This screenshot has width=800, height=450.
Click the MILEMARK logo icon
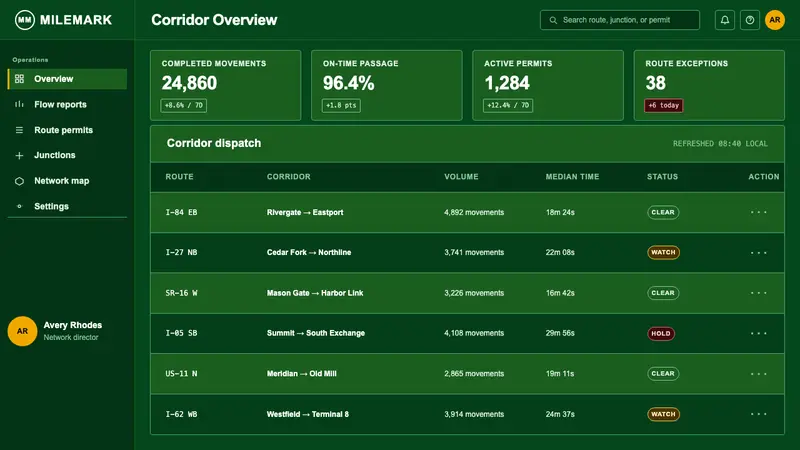click(24, 20)
